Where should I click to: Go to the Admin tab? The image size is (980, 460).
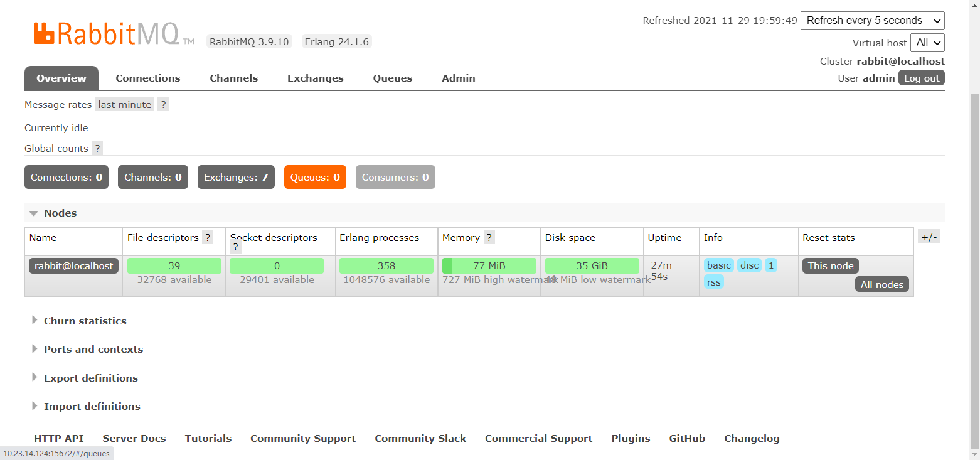tap(459, 78)
